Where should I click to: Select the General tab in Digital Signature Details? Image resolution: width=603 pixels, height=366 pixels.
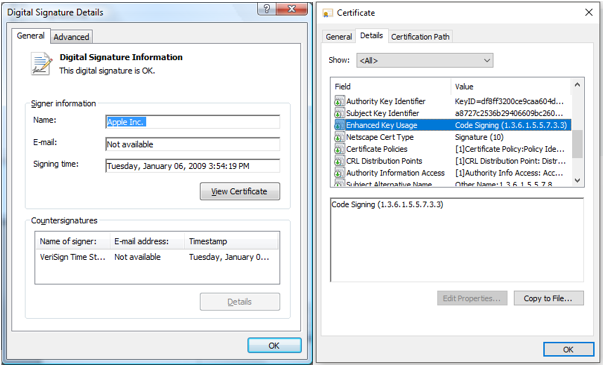tap(30, 36)
